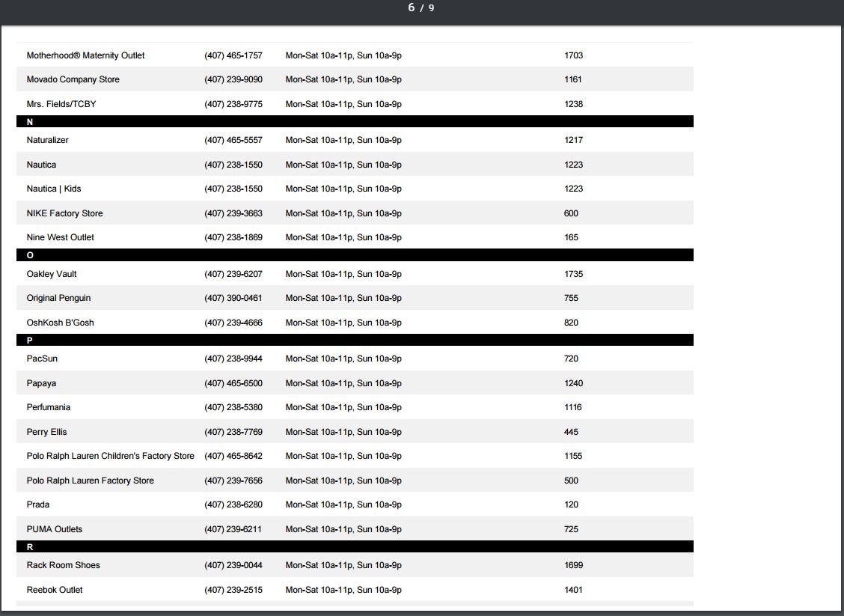Click the Perry Ellis store name
The width and height of the screenshot is (844, 616).
coord(46,432)
